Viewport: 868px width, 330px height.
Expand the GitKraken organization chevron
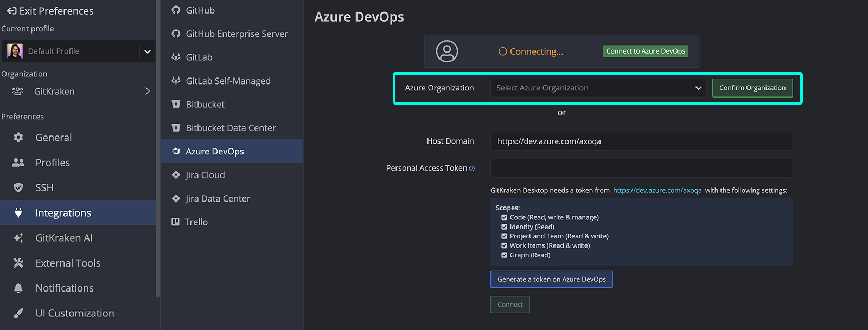click(x=147, y=92)
